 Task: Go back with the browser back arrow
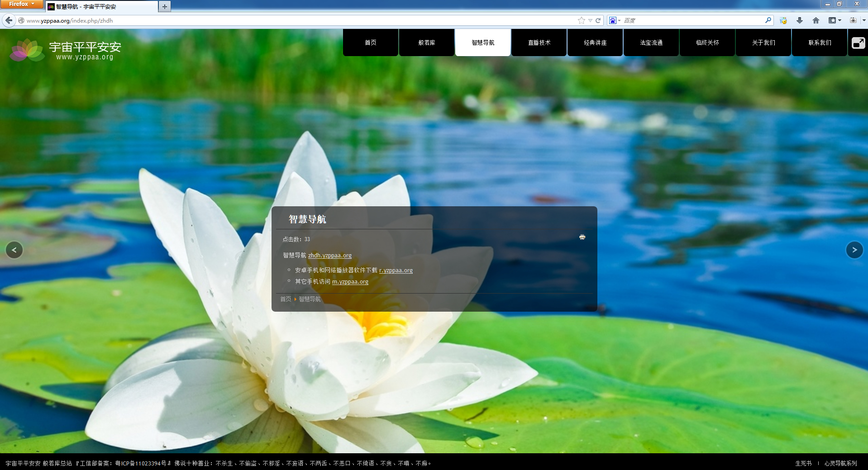[9, 20]
